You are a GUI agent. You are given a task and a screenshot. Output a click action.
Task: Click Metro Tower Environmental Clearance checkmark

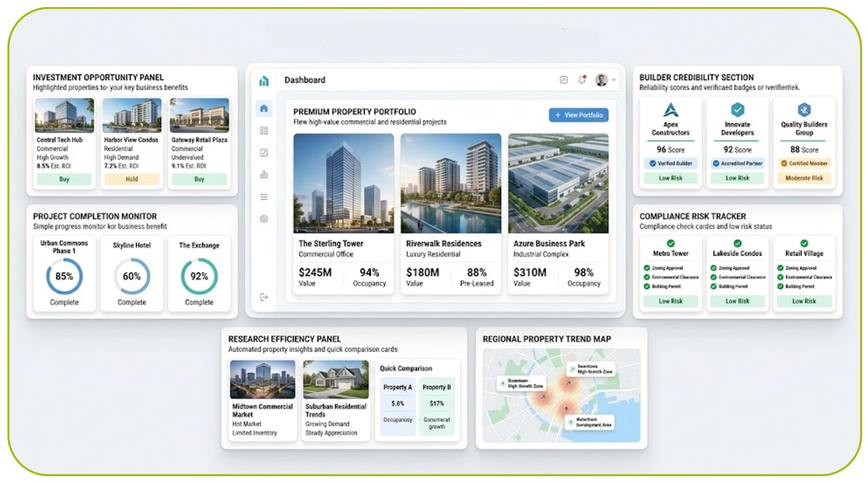pos(647,277)
